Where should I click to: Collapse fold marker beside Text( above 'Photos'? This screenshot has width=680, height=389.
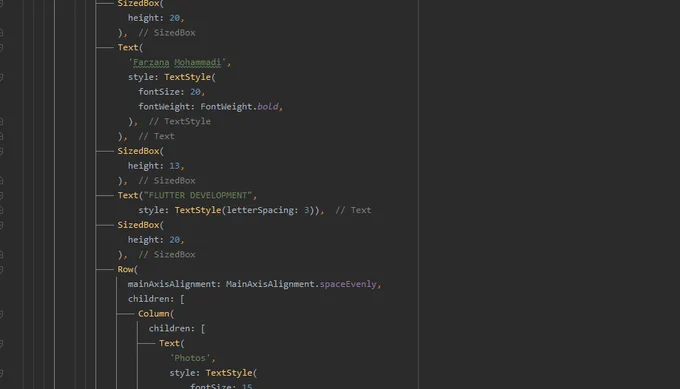coord(1,343)
